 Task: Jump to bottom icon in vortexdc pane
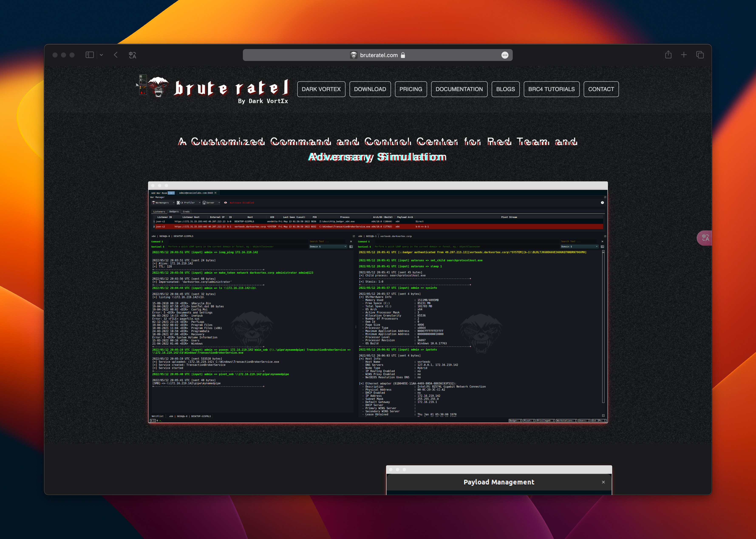tap(603, 416)
